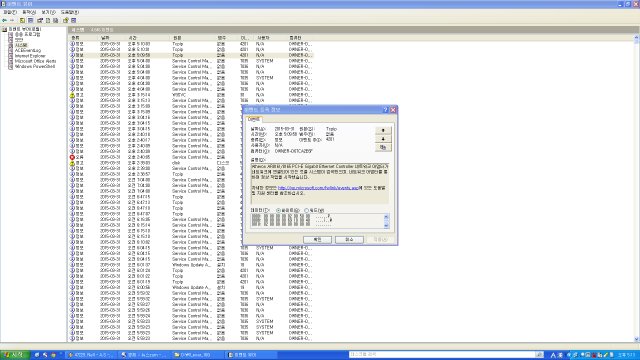Screen dimensions: 640x360
Task: Select Internet Explorer log in the tree
Action: click(30, 56)
